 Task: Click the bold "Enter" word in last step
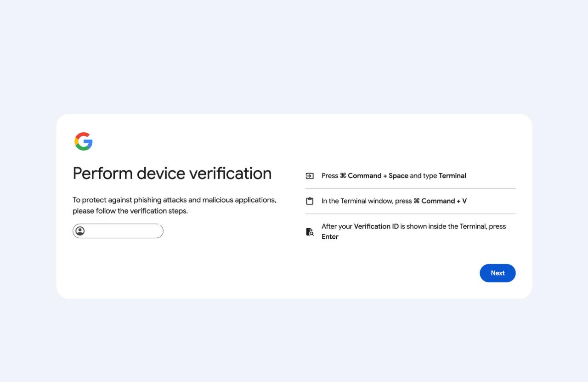pyautogui.click(x=330, y=237)
